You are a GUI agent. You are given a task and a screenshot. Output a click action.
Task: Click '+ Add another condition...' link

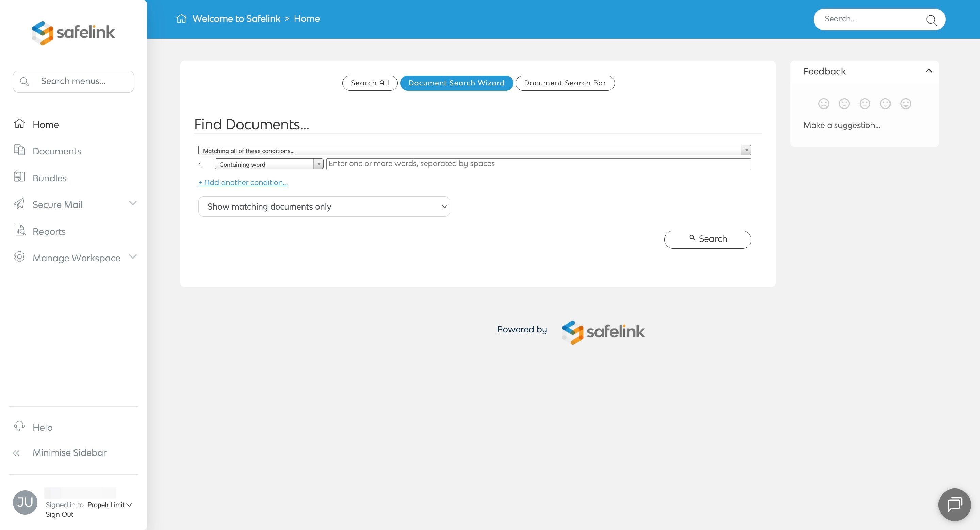[x=243, y=182]
